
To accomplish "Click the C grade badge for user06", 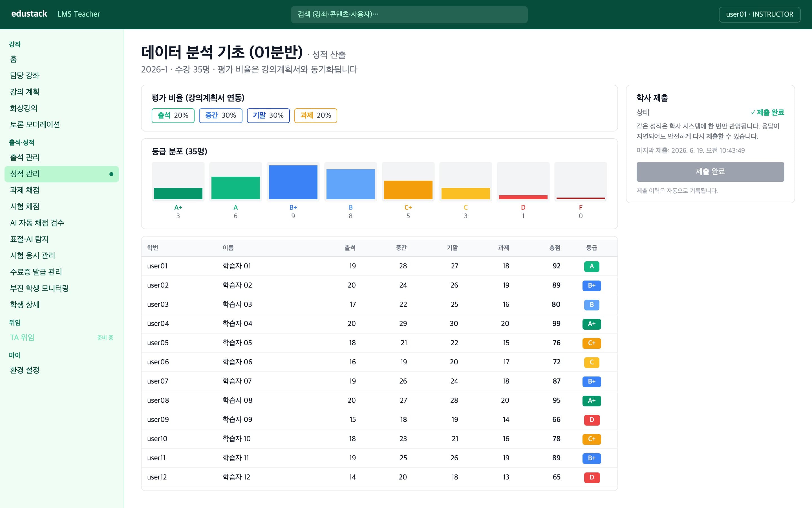I will (x=592, y=362).
